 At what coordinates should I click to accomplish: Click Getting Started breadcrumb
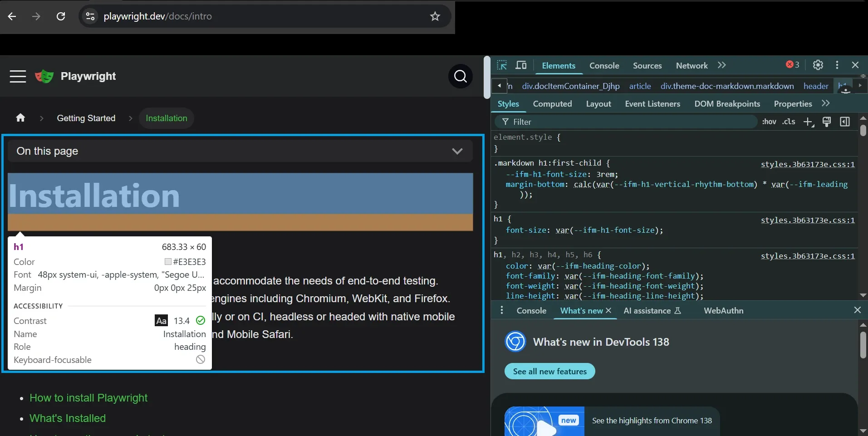[x=86, y=118]
